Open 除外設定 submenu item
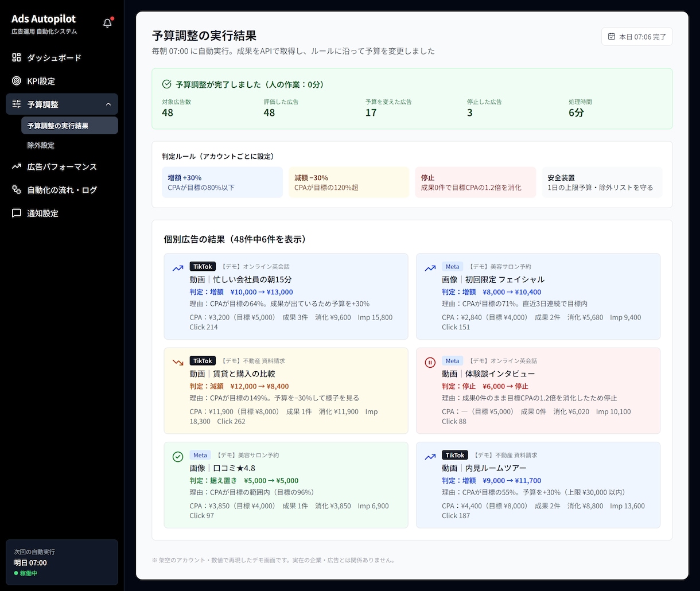Screen dimensions: 700x591 point(69,145)
